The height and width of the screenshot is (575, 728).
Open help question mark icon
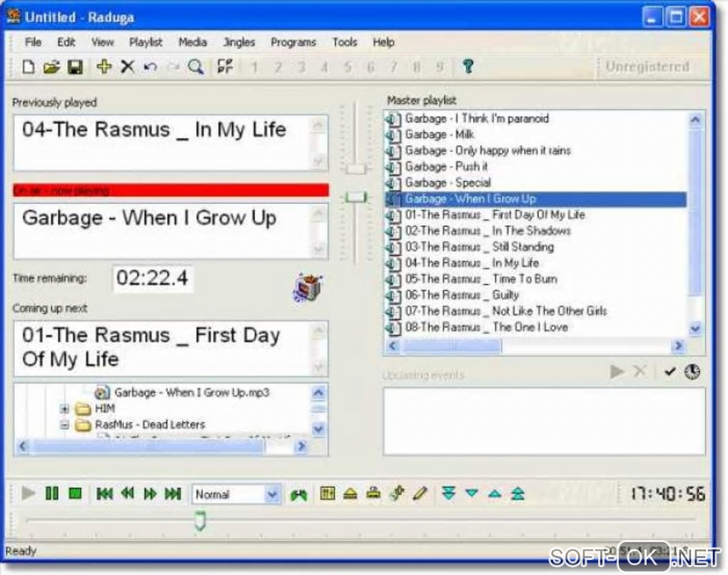pos(468,66)
